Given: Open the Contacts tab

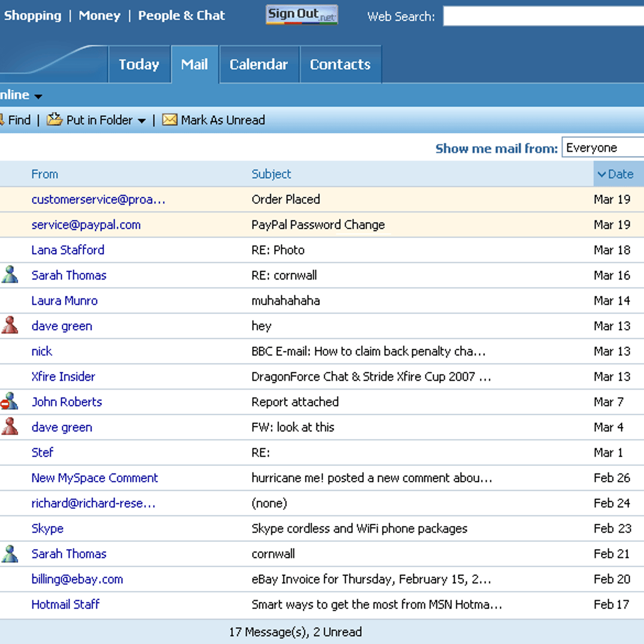Looking at the screenshot, I should pyautogui.click(x=340, y=64).
